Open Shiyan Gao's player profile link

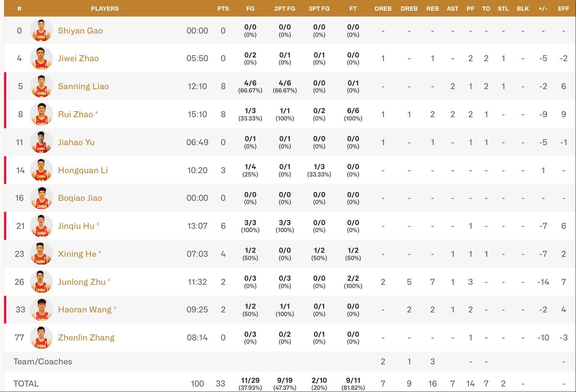(80, 31)
